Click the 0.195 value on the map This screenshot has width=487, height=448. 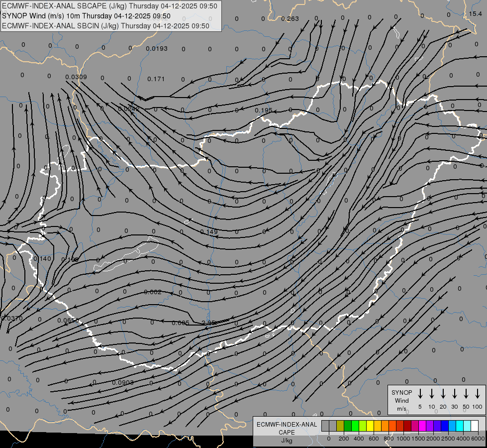(263, 111)
